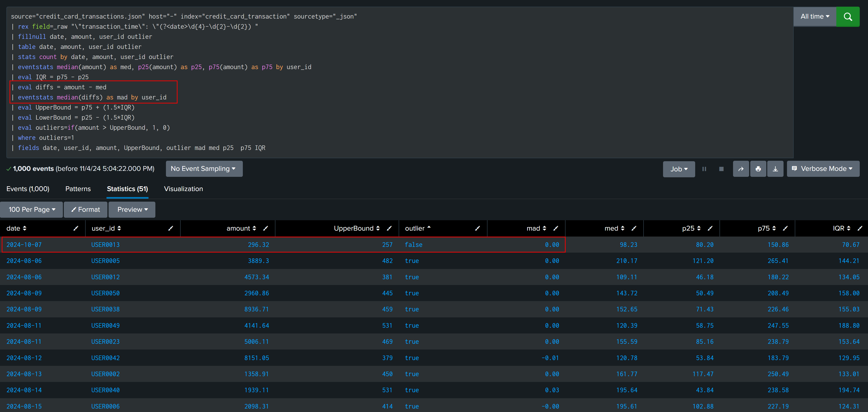Click the export download icon
868x412 pixels.
coord(775,169)
